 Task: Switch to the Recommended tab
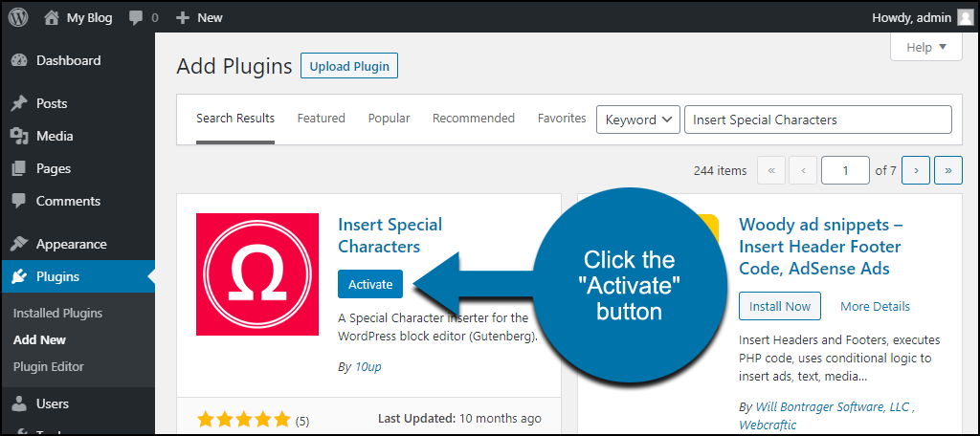pyautogui.click(x=474, y=118)
